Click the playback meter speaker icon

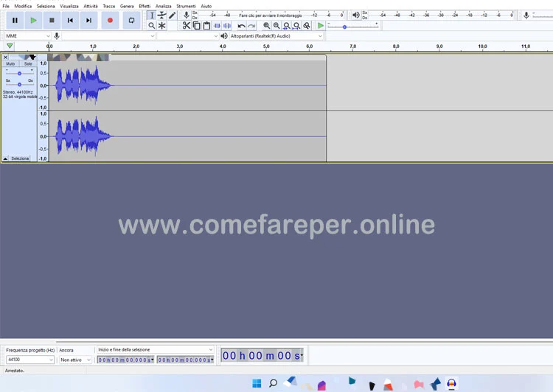[356, 15]
